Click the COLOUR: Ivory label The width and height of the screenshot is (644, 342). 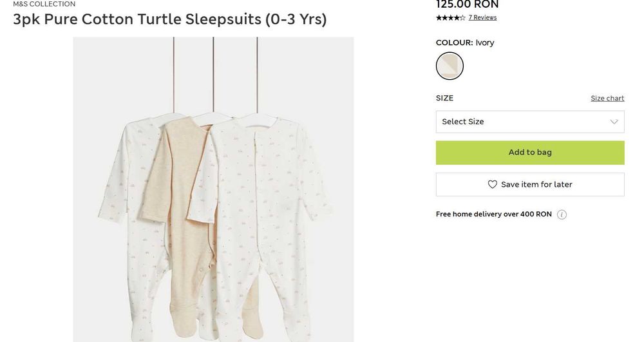click(x=465, y=43)
